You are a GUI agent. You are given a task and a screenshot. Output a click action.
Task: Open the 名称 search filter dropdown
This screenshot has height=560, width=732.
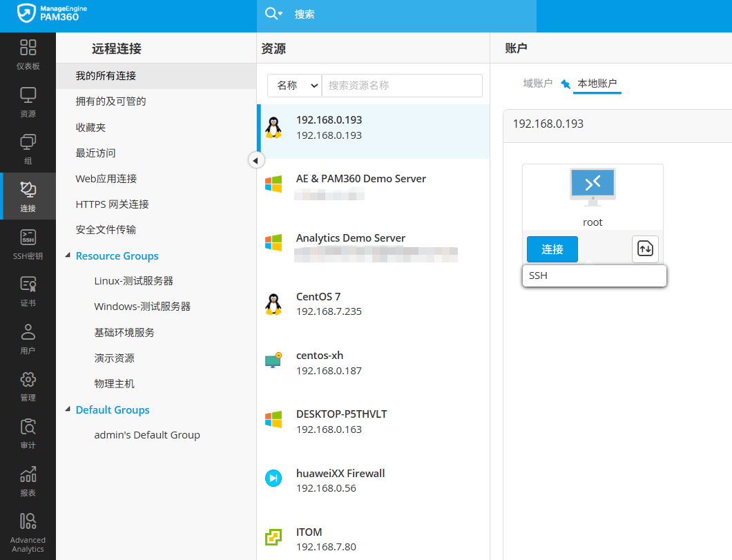(295, 86)
